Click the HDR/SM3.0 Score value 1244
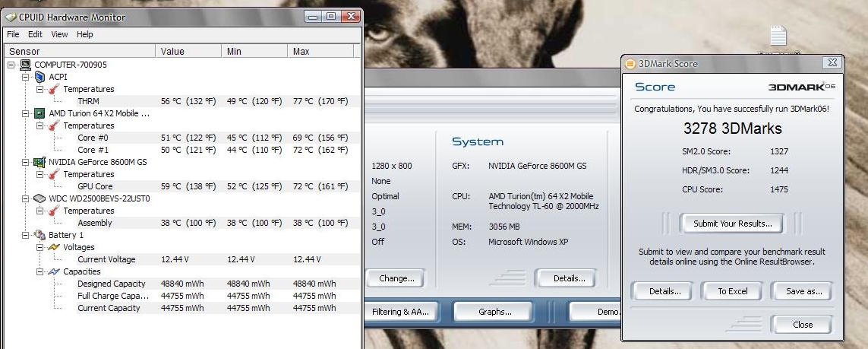Screen dimensions: 868x349 779,170
